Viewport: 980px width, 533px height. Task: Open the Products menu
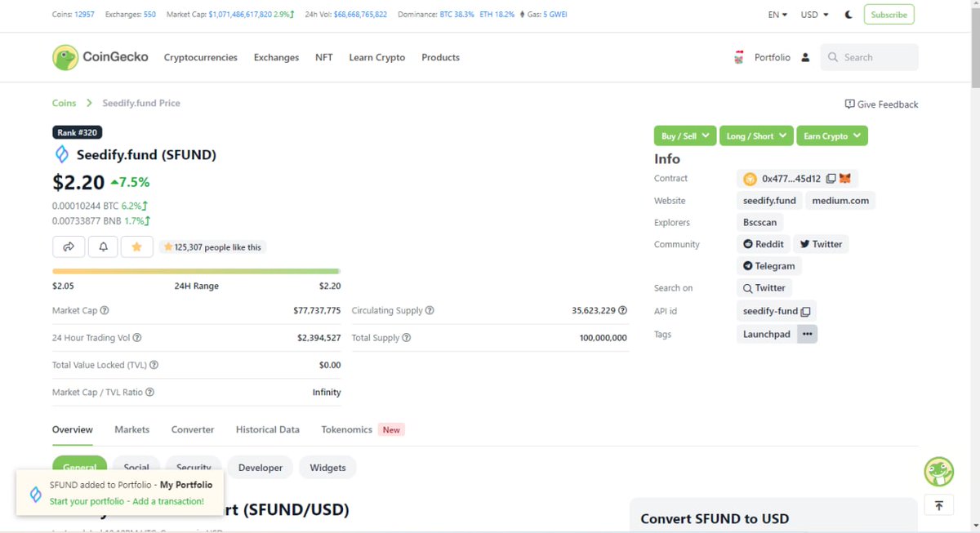440,57
